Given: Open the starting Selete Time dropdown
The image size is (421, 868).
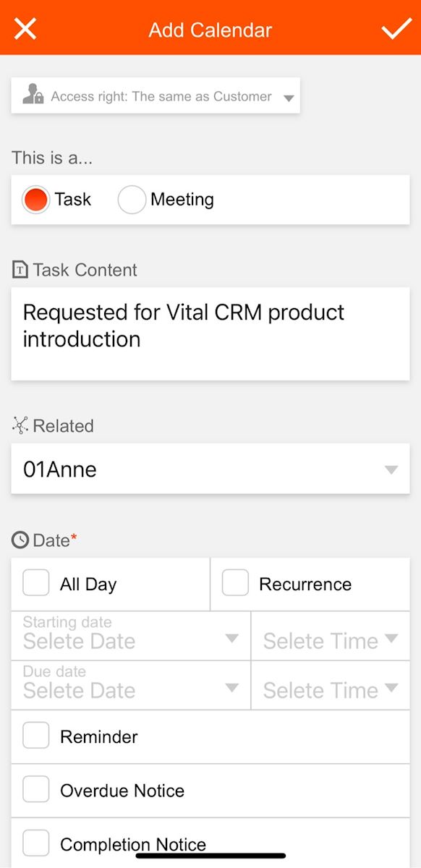Looking at the screenshot, I should click(331, 636).
